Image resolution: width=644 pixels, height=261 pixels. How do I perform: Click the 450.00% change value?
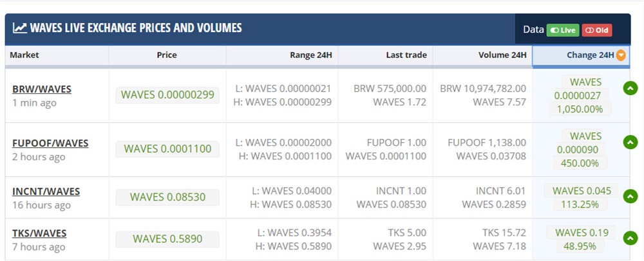click(x=580, y=163)
